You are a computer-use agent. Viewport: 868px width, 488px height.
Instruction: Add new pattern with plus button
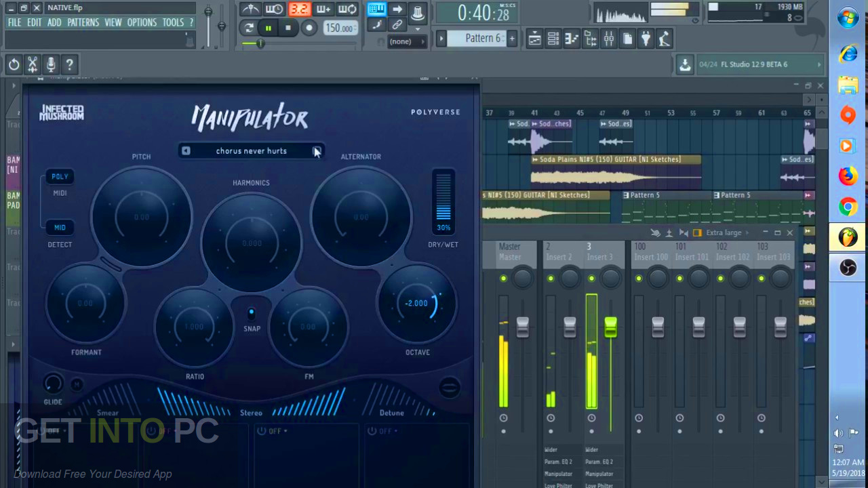(512, 39)
